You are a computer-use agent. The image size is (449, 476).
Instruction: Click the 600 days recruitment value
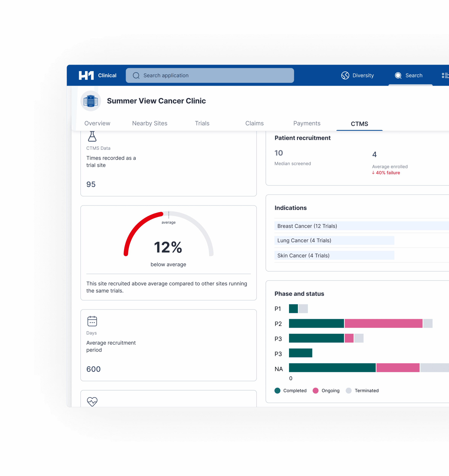click(93, 369)
